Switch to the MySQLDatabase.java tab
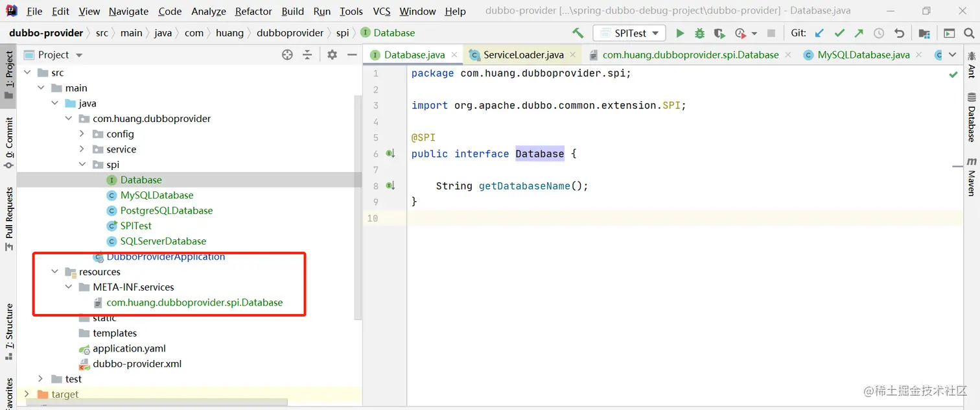Screen dimensions: 980x410 coord(863,55)
